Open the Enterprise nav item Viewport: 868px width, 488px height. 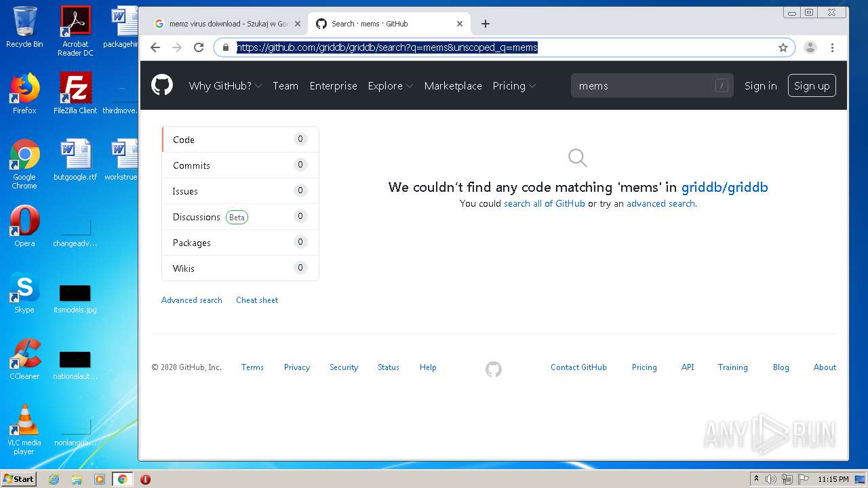click(333, 86)
